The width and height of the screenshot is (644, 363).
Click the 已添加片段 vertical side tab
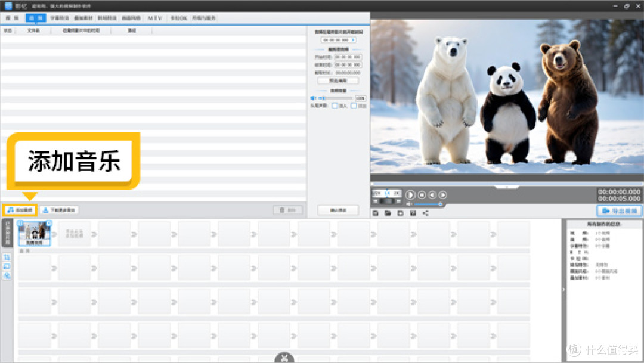7,233
